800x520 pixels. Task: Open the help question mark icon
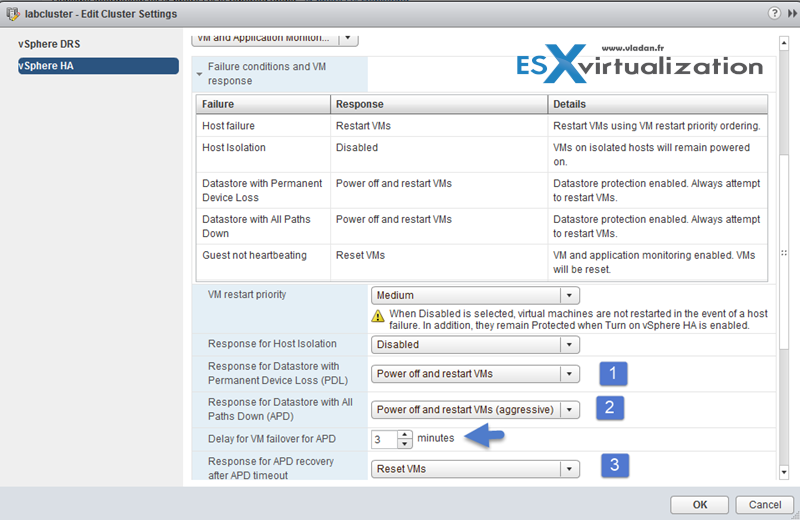[774, 13]
